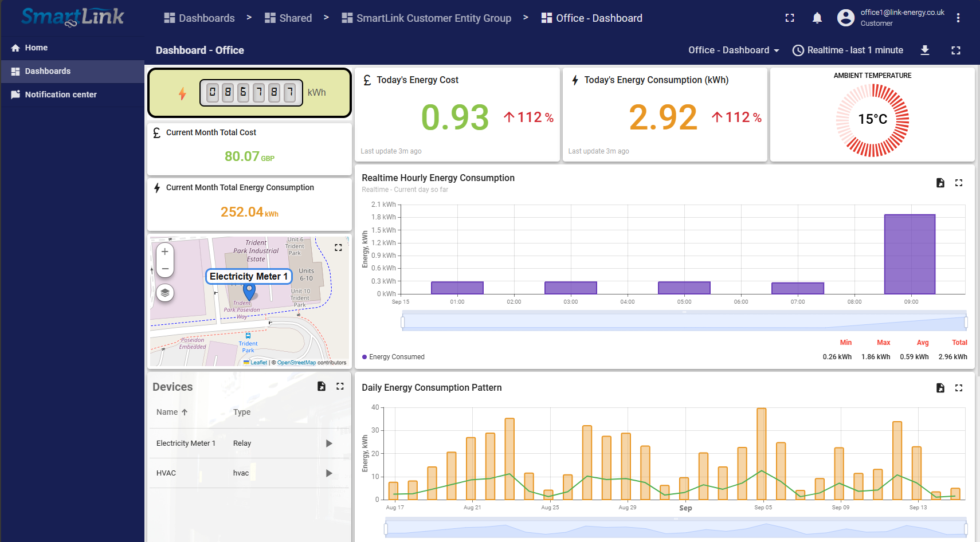Image resolution: width=980 pixels, height=542 pixels.
Task: Click the Max 1.86 kWh legend value
Action: [x=876, y=357]
